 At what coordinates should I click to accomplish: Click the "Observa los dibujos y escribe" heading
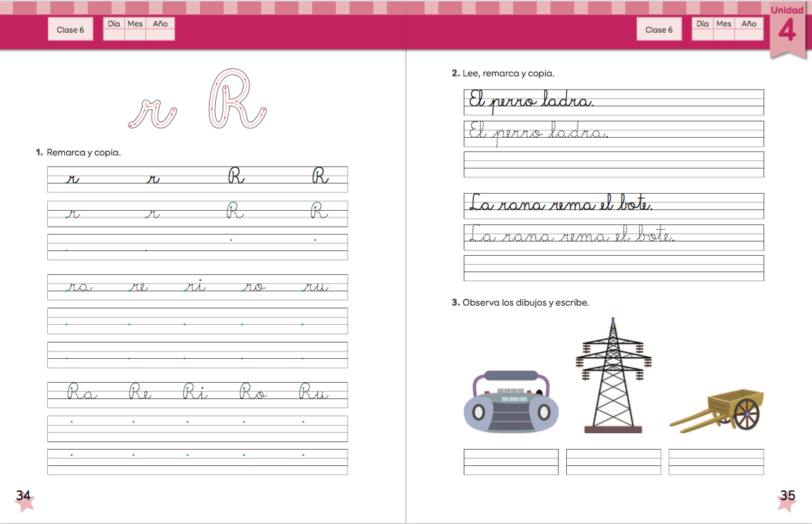coord(524,302)
